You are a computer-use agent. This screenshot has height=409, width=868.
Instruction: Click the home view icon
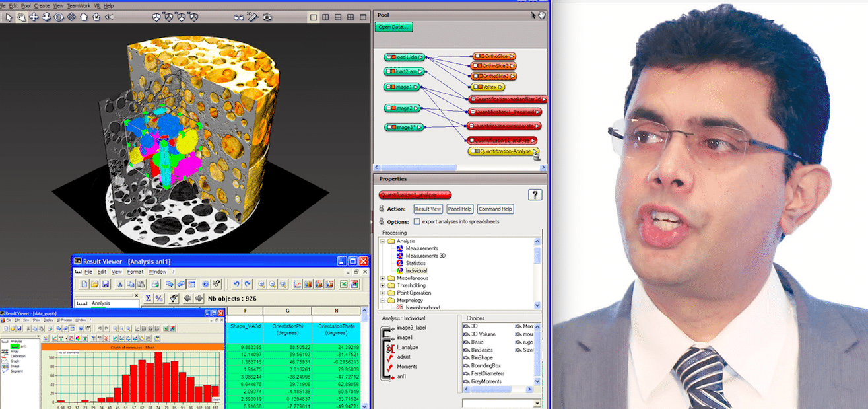(84, 17)
